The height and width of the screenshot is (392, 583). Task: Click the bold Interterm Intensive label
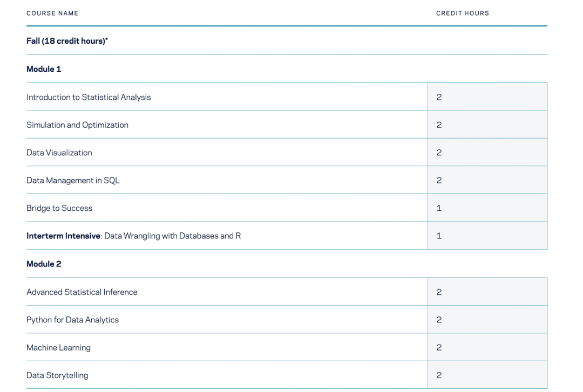64,236
